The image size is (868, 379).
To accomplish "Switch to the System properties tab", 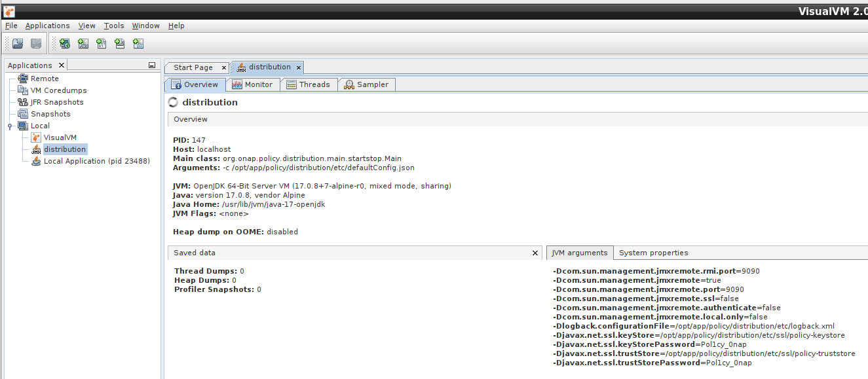I will click(653, 253).
